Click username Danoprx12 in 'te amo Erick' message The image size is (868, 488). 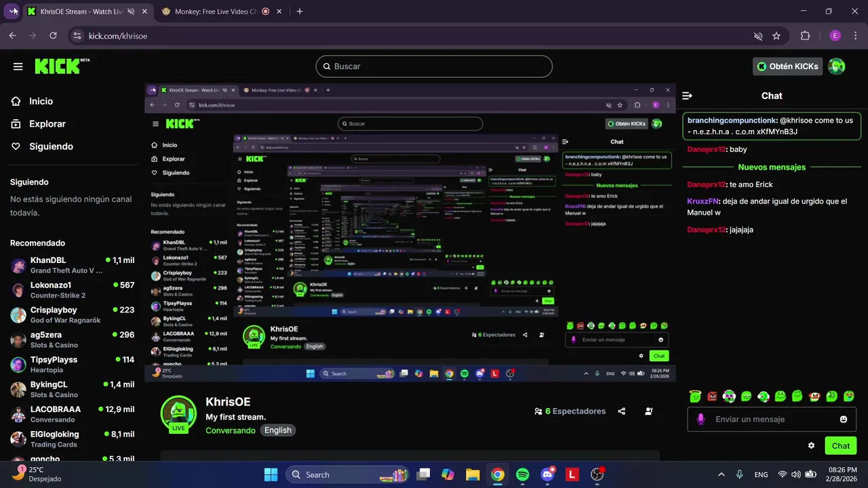(x=707, y=184)
